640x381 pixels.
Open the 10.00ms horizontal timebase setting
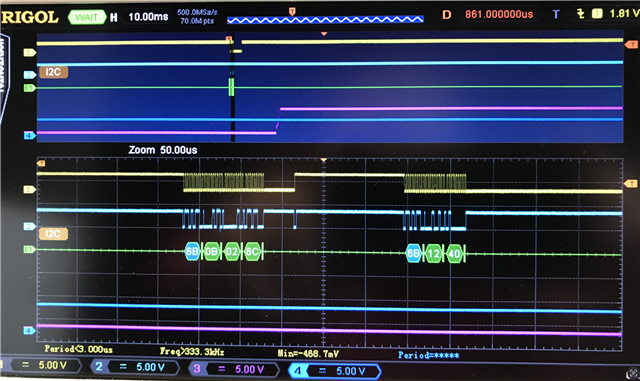pyautogui.click(x=148, y=17)
